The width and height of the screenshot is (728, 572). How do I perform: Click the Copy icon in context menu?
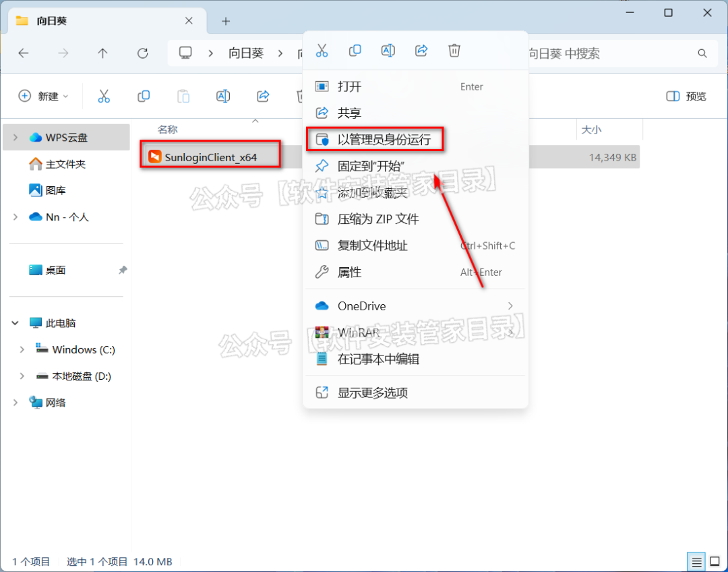[355, 51]
